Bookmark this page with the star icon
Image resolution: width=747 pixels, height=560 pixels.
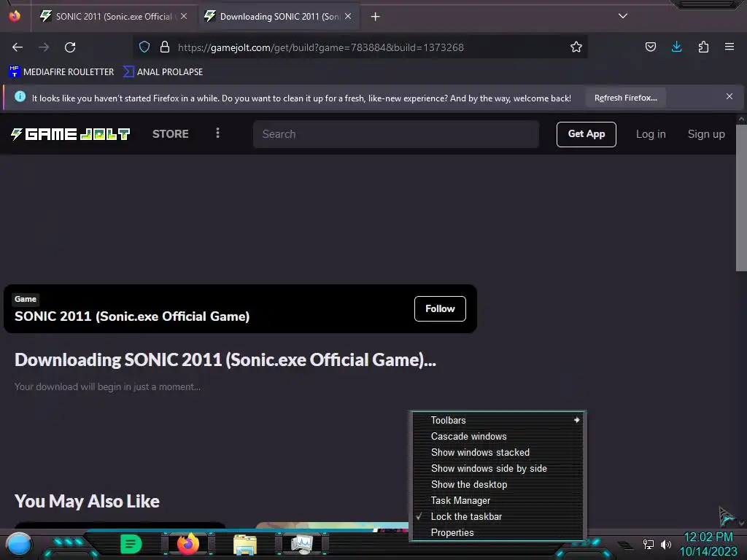(x=576, y=47)
